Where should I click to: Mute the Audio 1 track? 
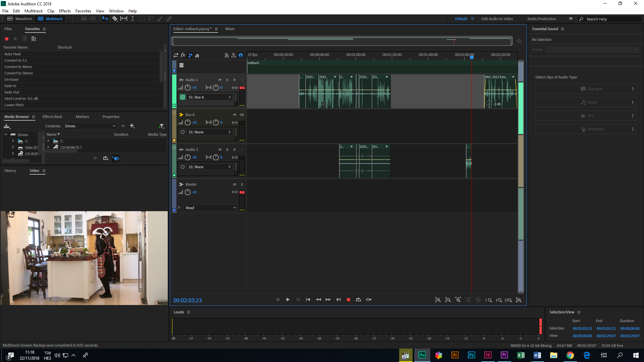[220, 80]
